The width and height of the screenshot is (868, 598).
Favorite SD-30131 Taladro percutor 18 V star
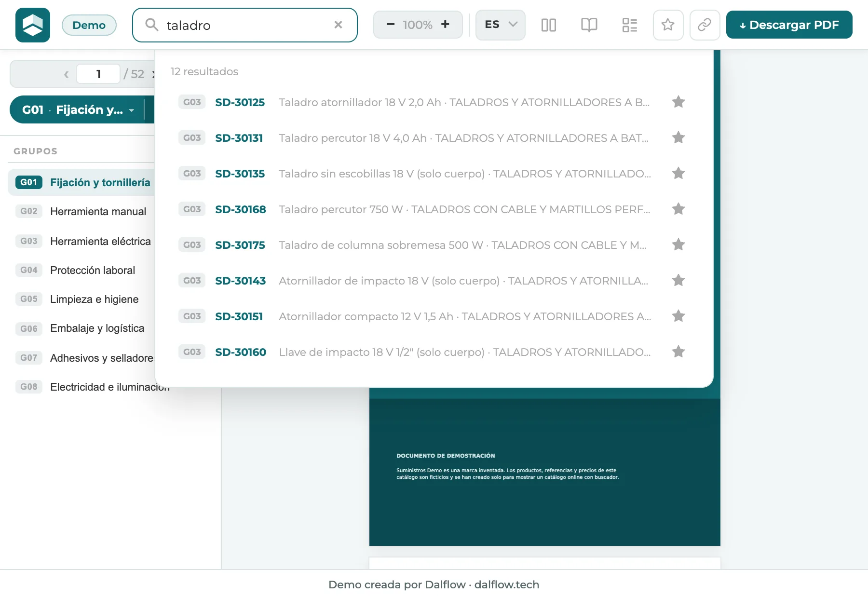pos(678,137)
